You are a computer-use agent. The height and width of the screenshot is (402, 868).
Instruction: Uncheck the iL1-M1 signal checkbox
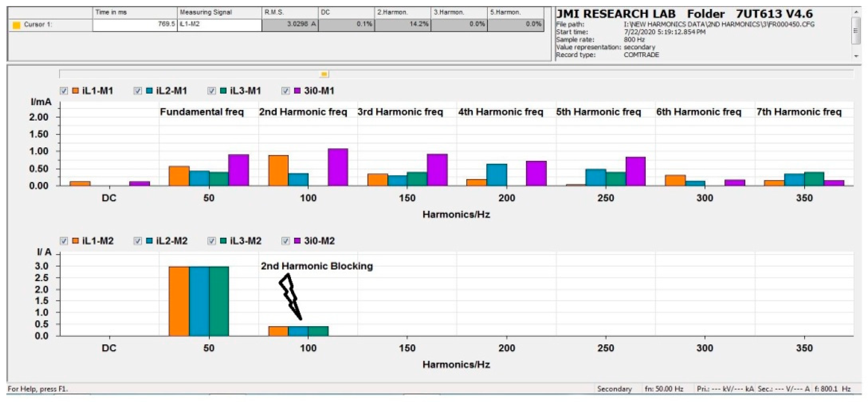click(64, 91)
